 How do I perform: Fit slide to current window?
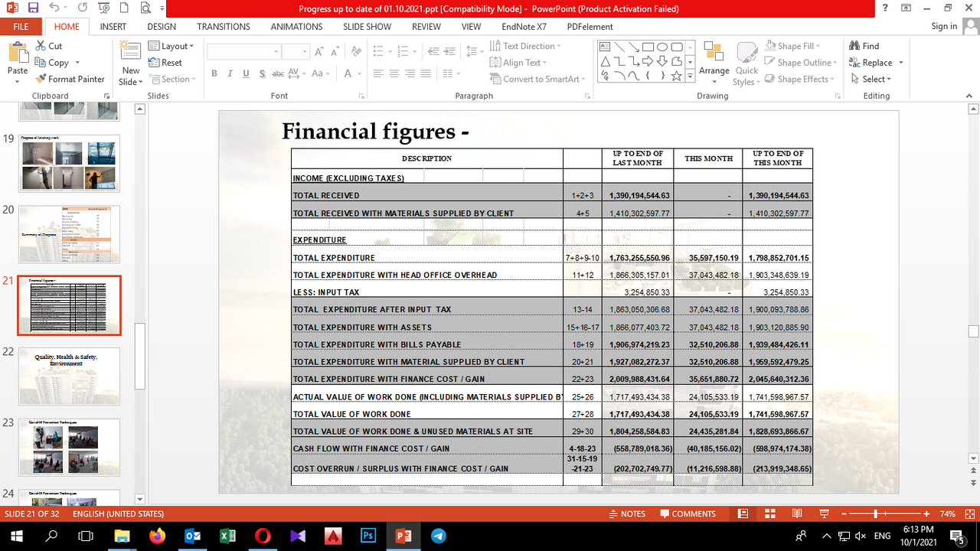(969, 514)
